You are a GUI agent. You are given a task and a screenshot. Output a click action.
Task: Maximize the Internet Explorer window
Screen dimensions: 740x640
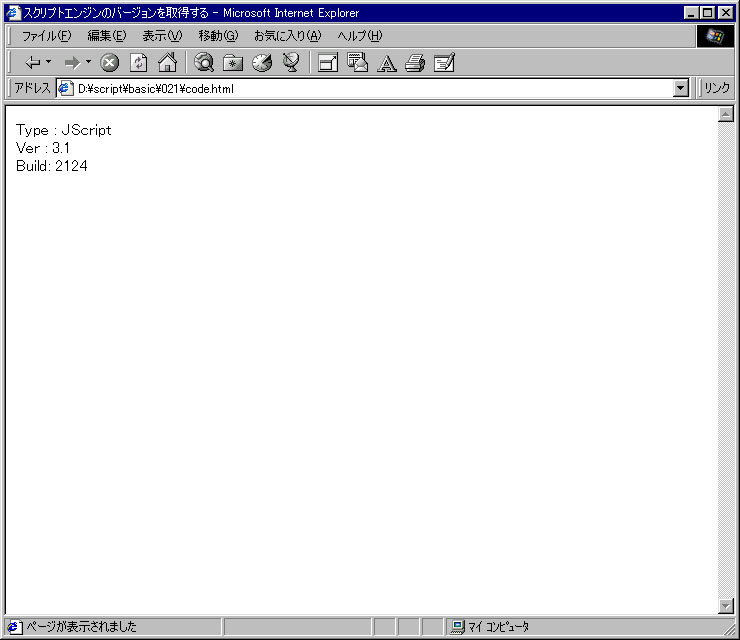pyautogui.click(x=707, y=13)
